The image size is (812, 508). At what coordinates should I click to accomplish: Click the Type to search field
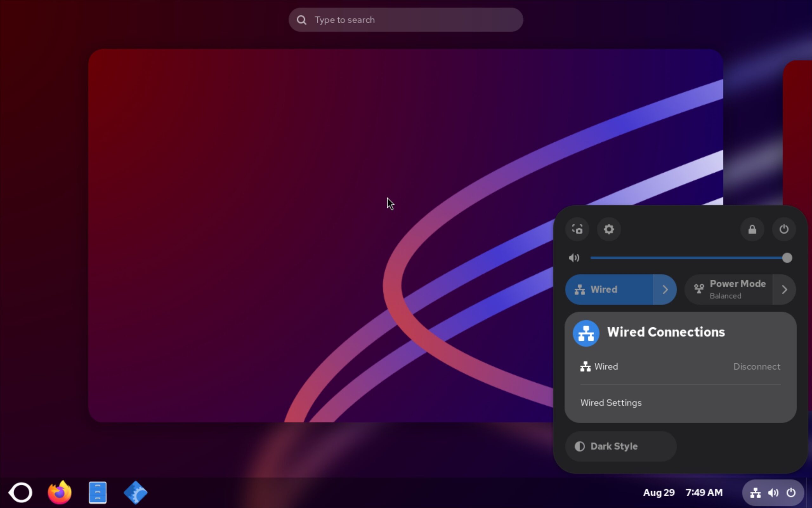pos(406,20)
